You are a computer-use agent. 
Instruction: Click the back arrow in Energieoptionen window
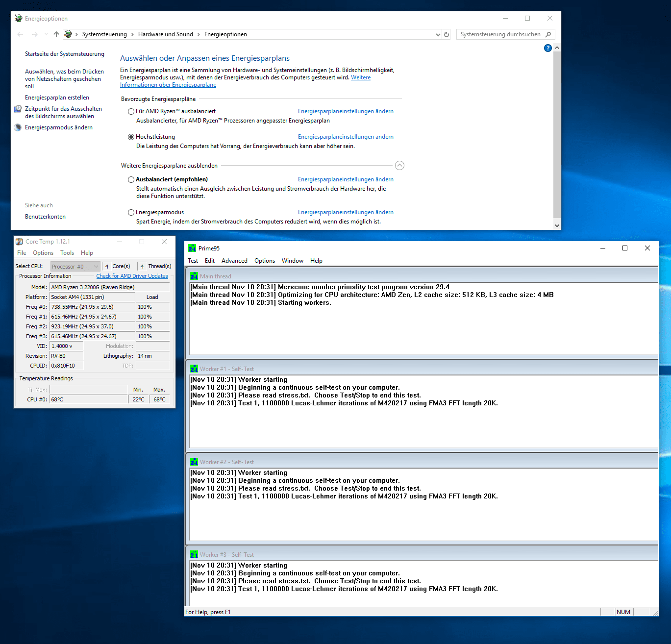coord(20,34)
